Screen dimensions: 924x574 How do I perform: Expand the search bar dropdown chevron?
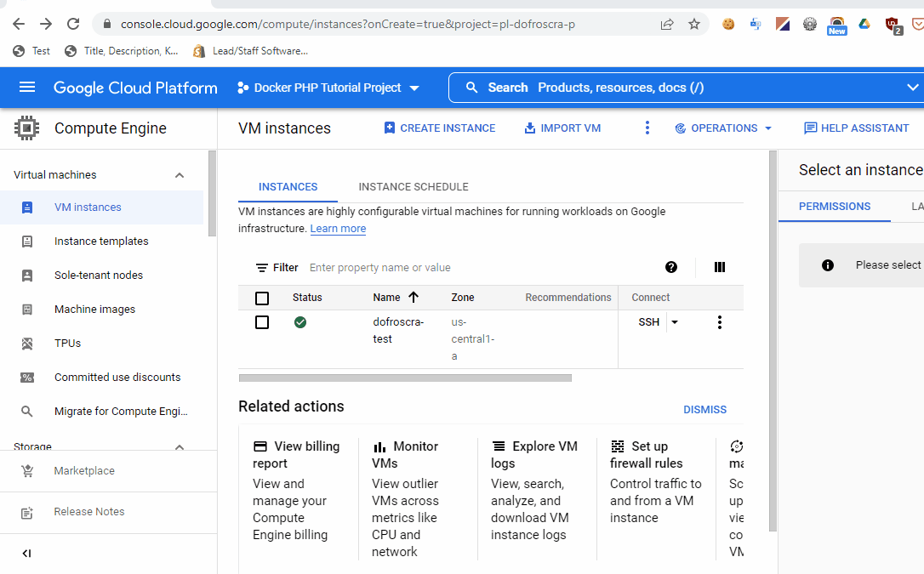point(913,88)
